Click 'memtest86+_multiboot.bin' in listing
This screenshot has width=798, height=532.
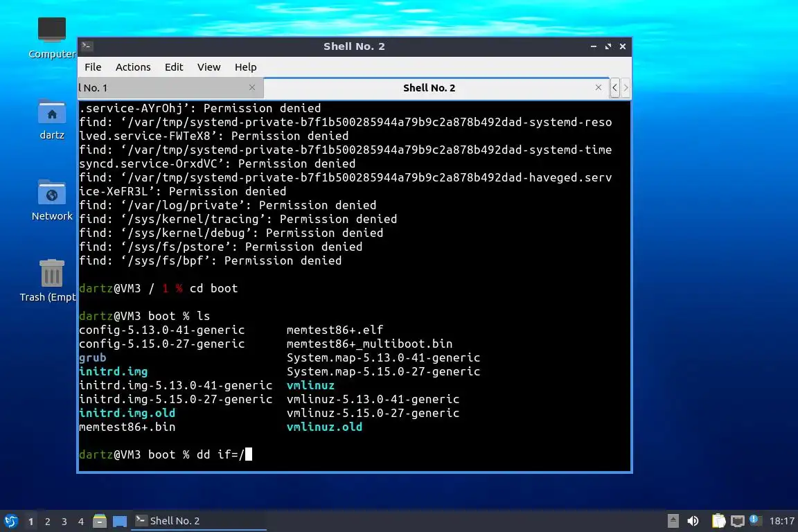pyautogui.click(x=369, y=344)
